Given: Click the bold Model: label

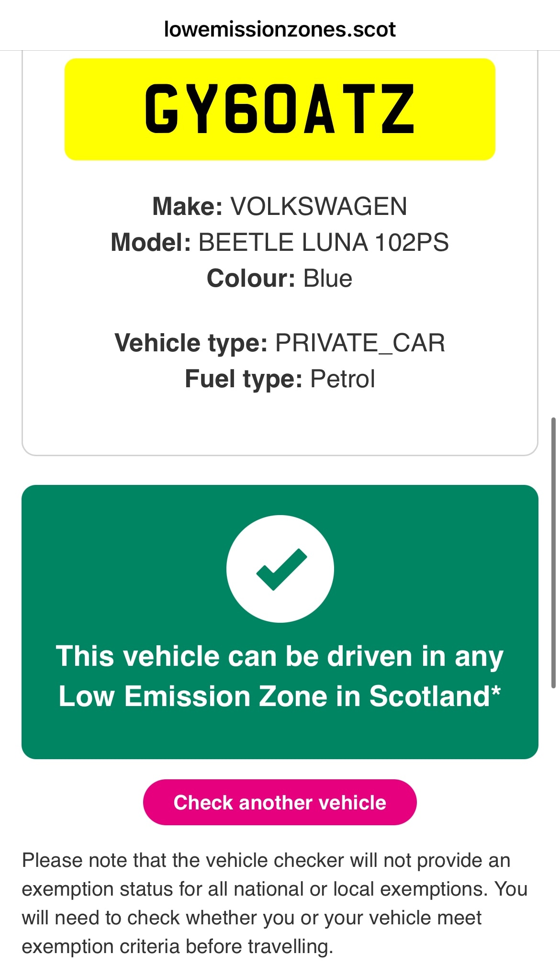Looking at the screenshot, I should pos(151,242).
